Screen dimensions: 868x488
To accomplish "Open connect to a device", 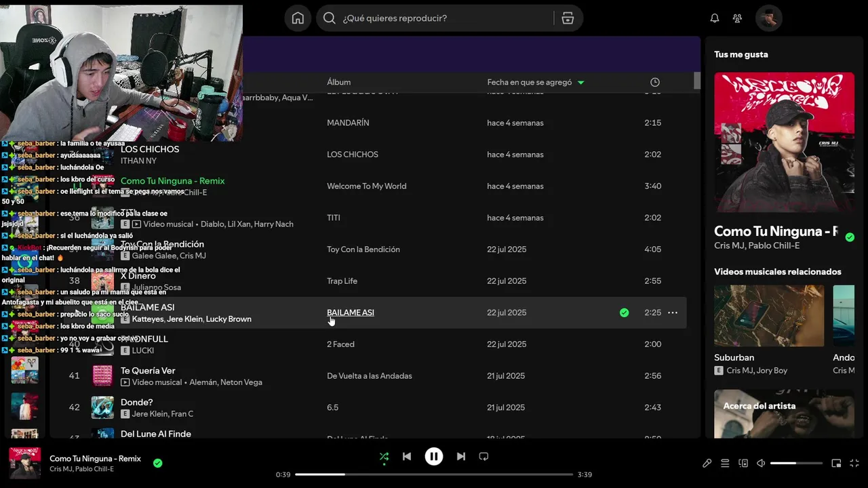I will pos(743,464).
